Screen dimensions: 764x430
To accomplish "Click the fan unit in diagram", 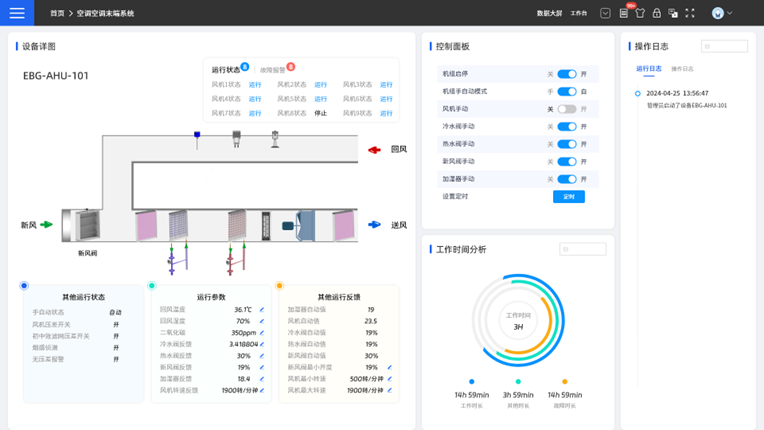I will 299,225.
